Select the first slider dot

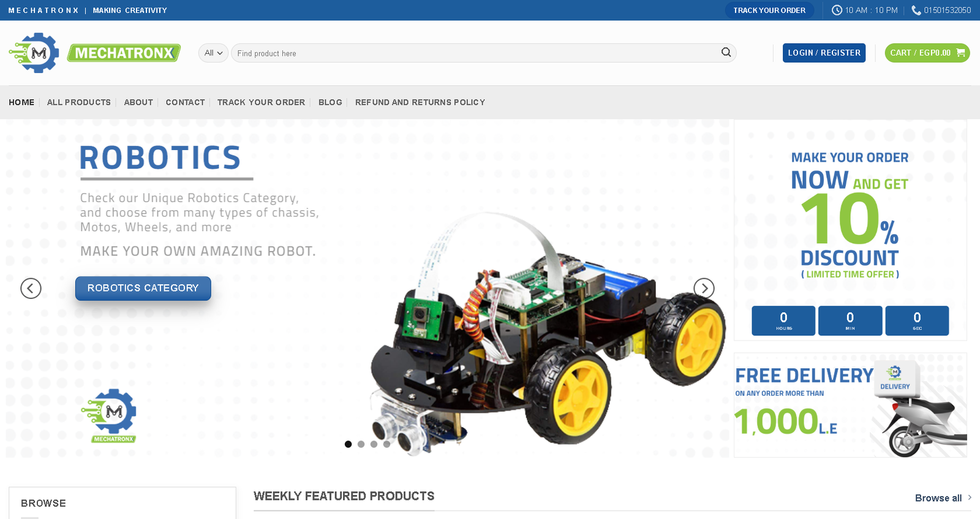pos(348,444)
